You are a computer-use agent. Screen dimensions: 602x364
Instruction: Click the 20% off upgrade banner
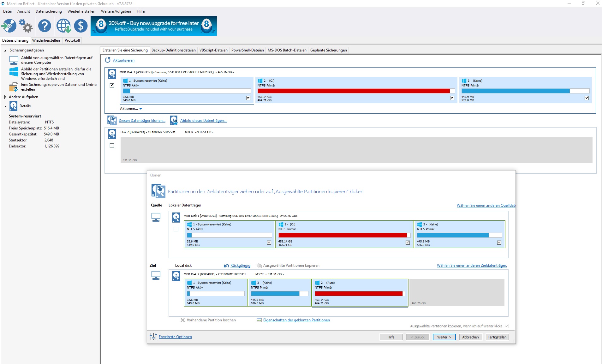(x=154, y=26)
